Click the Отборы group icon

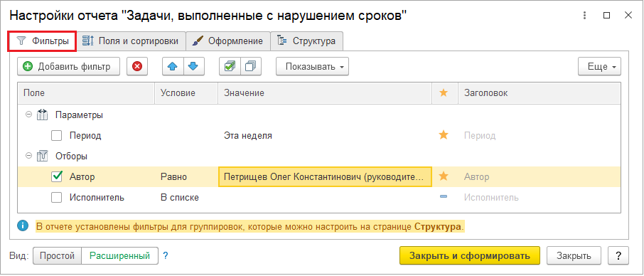43,156
